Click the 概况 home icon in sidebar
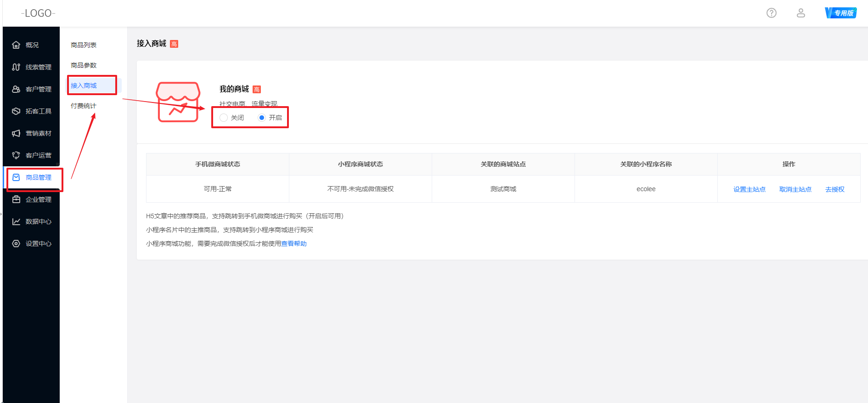 click(16, 45)
